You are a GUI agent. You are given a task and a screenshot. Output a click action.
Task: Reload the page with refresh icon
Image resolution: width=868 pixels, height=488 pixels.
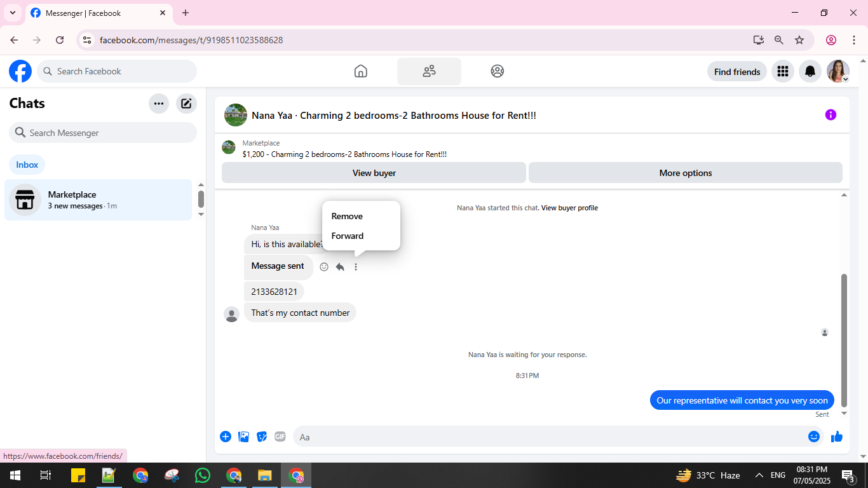(60, 40)
